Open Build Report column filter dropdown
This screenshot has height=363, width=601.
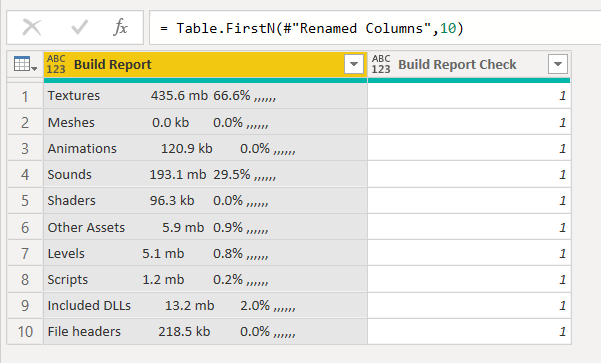click(353, 64)
